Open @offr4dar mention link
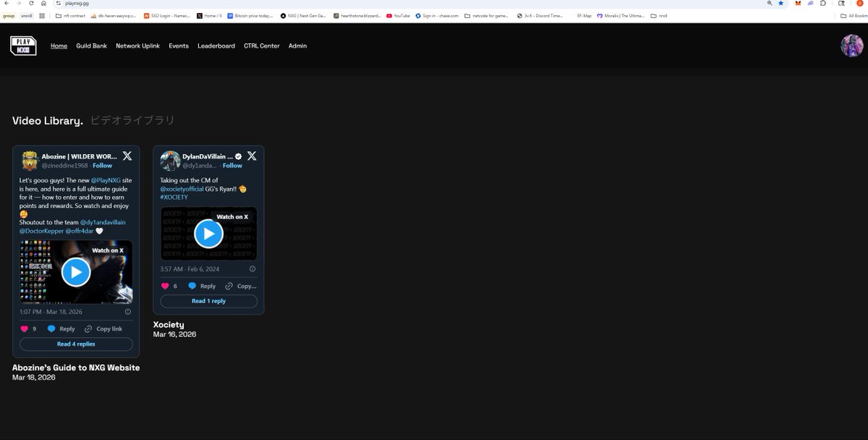The height and width of the screenshot is (440, 868). (80, 231)
